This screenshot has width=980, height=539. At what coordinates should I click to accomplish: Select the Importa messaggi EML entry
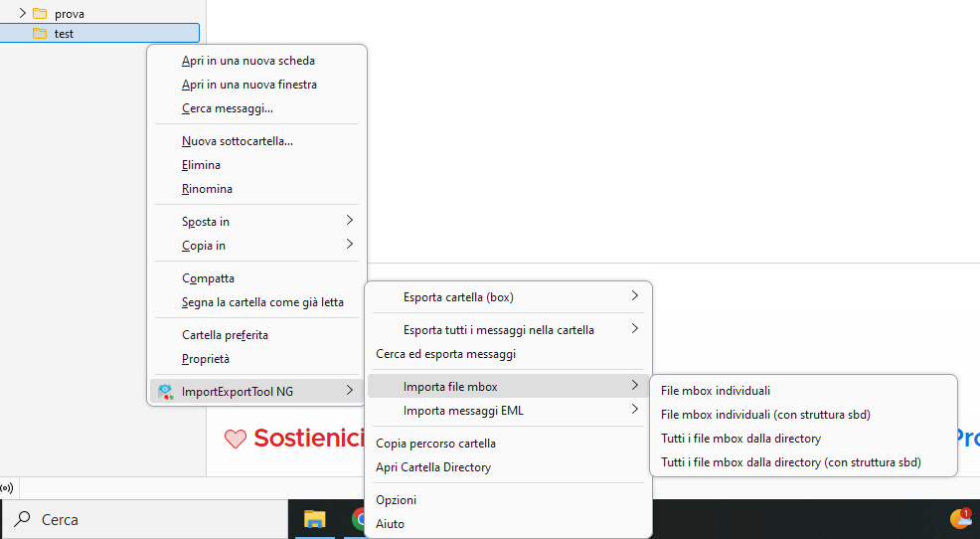point(508,410)
